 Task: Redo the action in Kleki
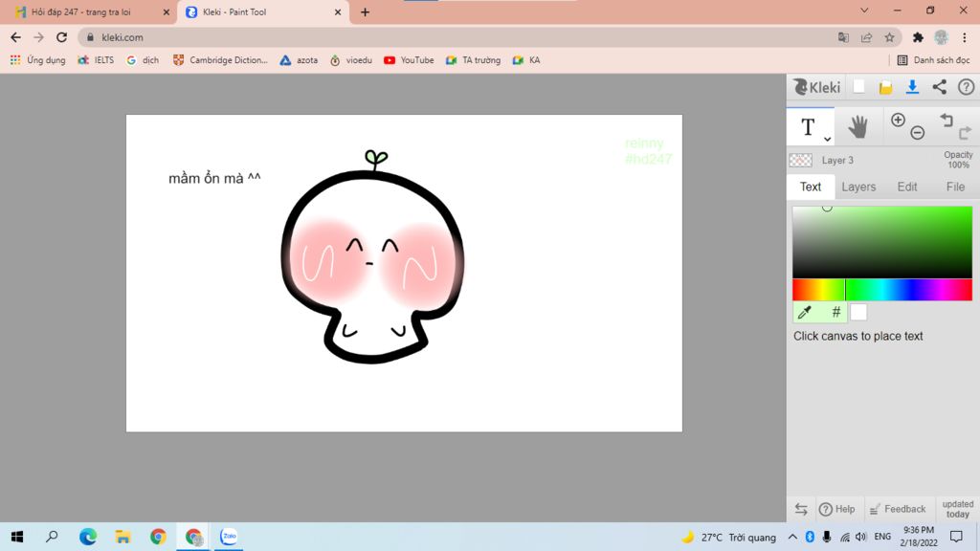pos(965,132)
